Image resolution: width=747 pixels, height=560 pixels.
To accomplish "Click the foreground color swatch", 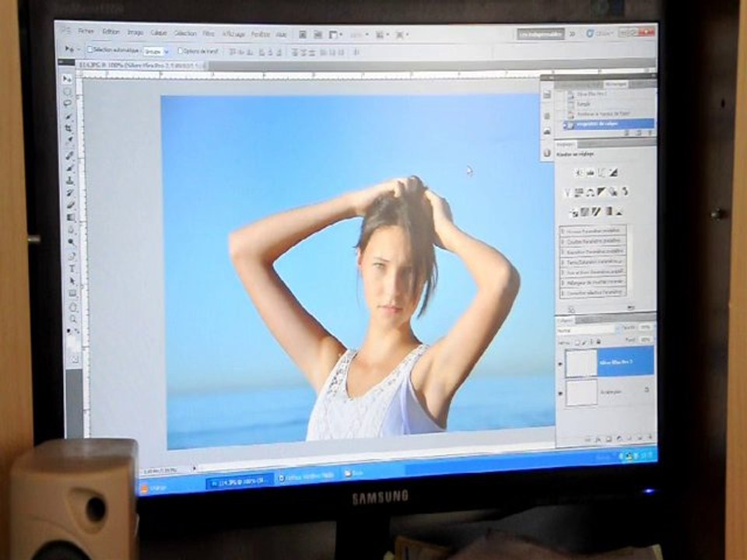I will point(72,341).
